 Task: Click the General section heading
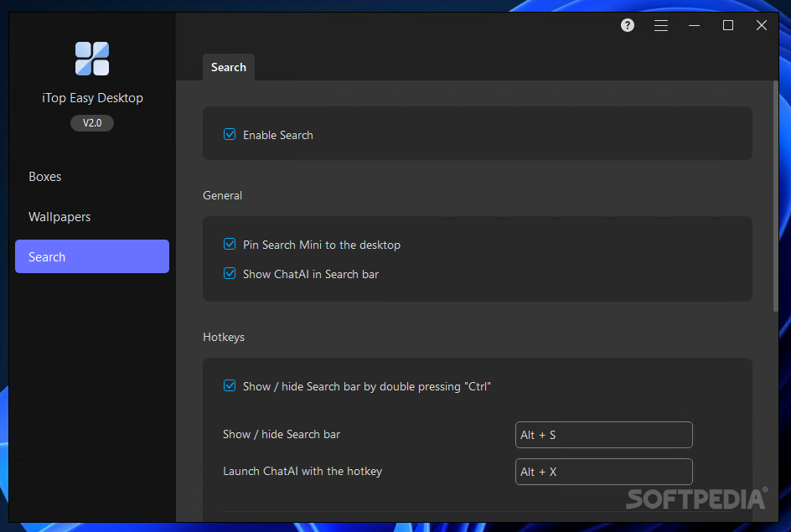[223, 196]
